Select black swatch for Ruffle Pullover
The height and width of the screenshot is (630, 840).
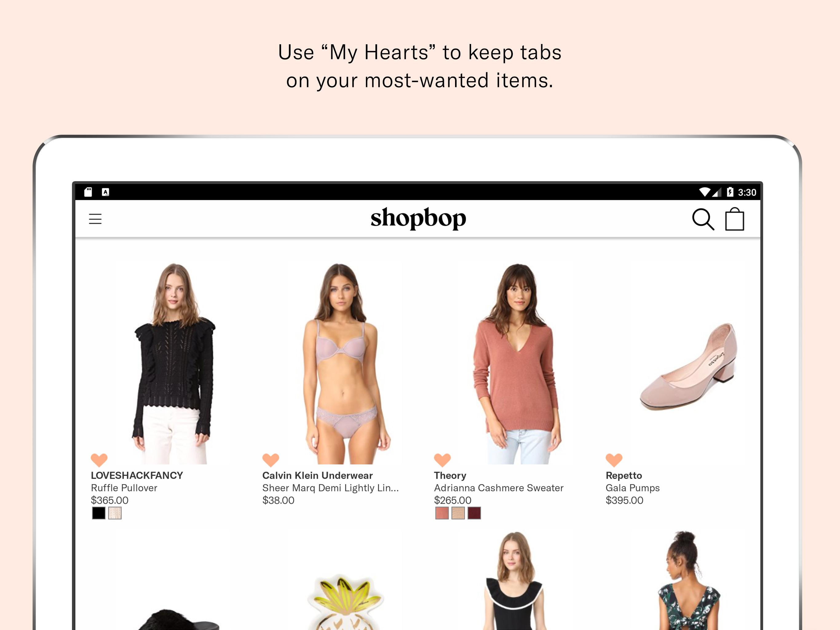(99, 513)
